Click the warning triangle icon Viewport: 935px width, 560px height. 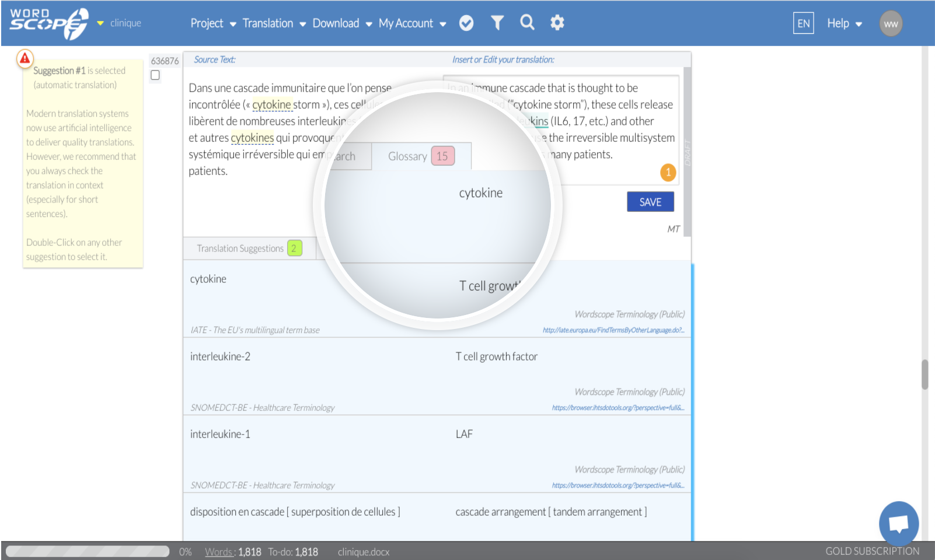(24, 58)
